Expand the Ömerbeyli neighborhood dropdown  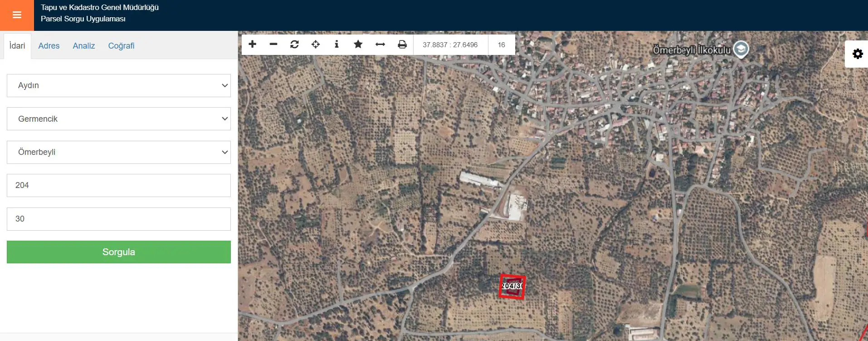pyautogui.click(x=119, y=152)
